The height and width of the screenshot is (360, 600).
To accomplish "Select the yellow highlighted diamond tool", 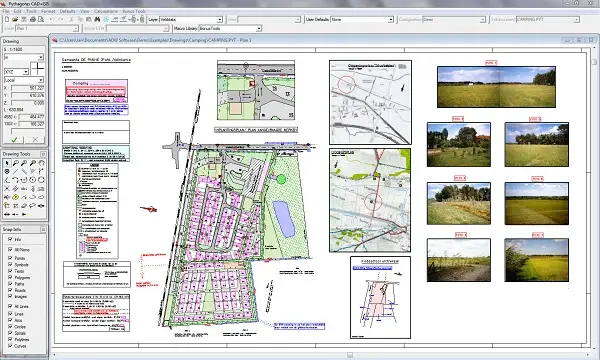I will tap(16, 197).
